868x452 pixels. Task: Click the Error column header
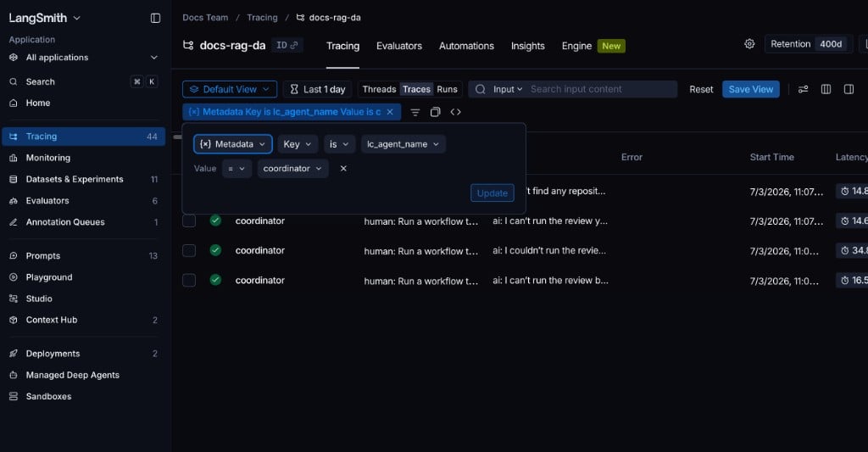pos(632,158)
